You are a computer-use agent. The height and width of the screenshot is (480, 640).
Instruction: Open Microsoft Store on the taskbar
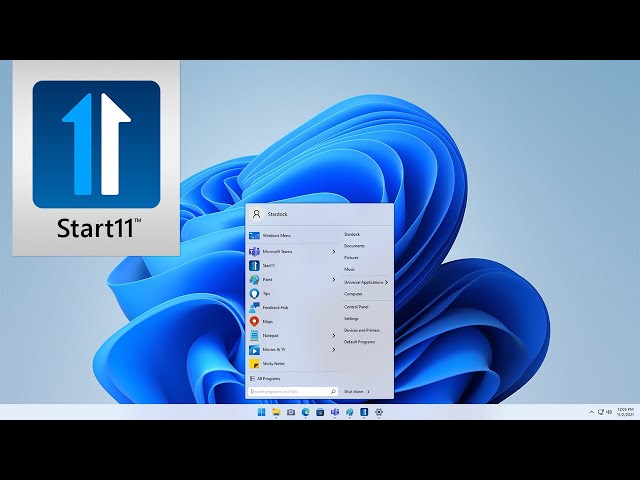(x=320, y=412)
